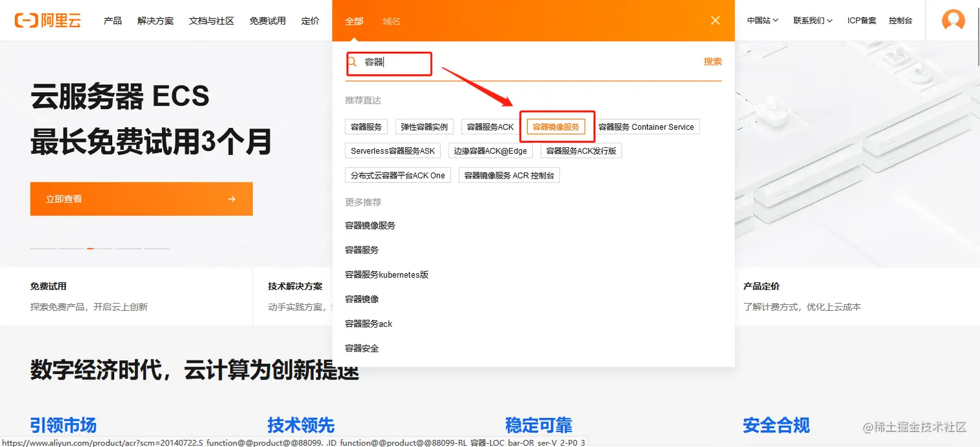Select the 容器服务 tag
980x447 pixels.
point(366,127)
